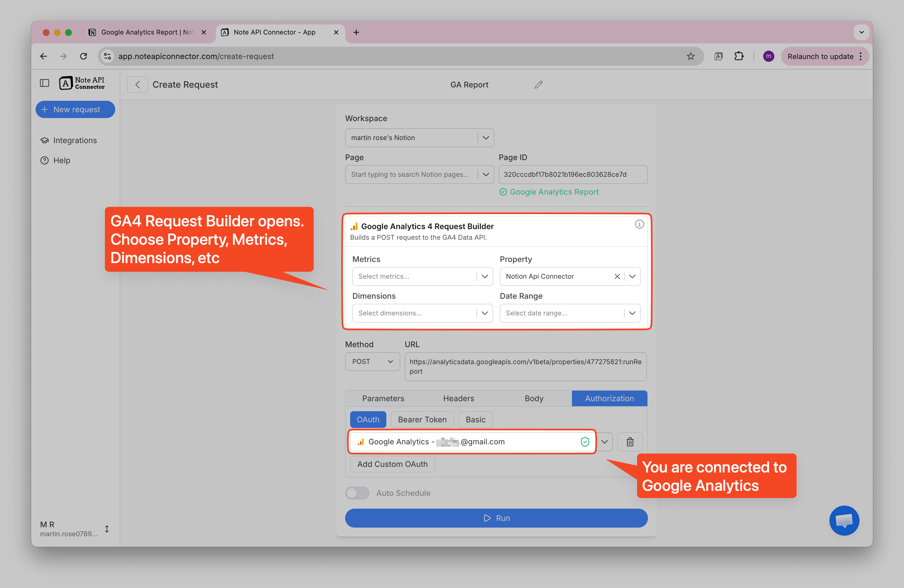Select the Bearer Token authorization option
The width and height of the screenshot is (904, 588).
coord(422,419)
